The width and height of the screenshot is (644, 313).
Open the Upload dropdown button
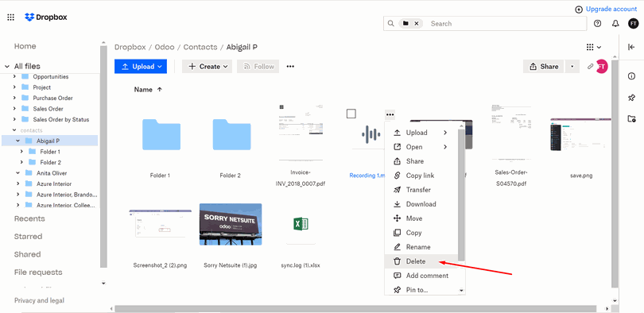[x=141, y=67]
